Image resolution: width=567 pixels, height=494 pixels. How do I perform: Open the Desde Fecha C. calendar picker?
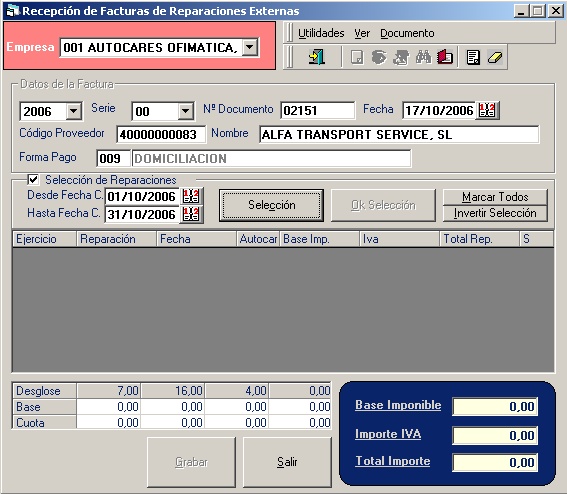coord(191,196)
